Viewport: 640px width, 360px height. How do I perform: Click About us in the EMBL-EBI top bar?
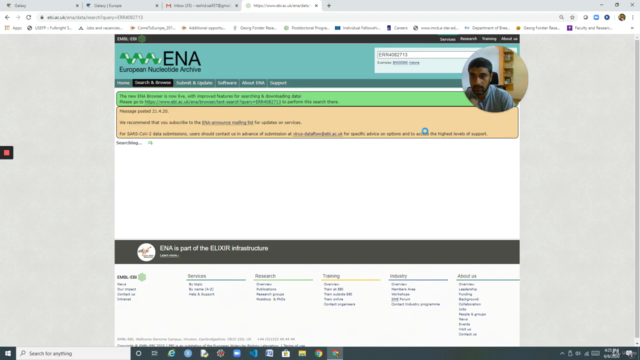pyautogui.click(x=509, y=39)
